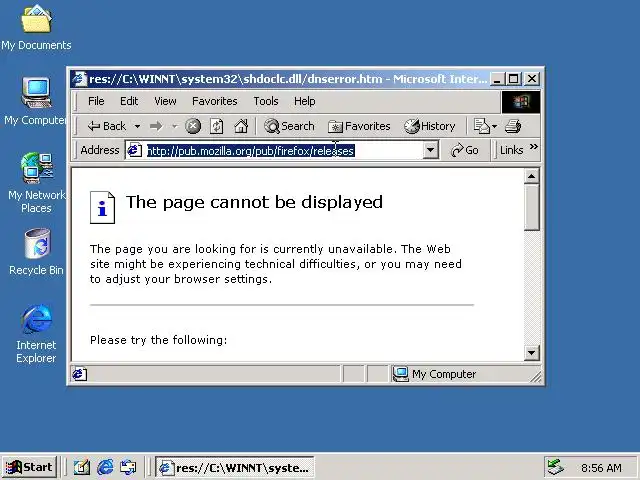Viewport: 640px width, 480px height.
Task: Open the Back history dropdown arrow
Action: tap(138, 127)
